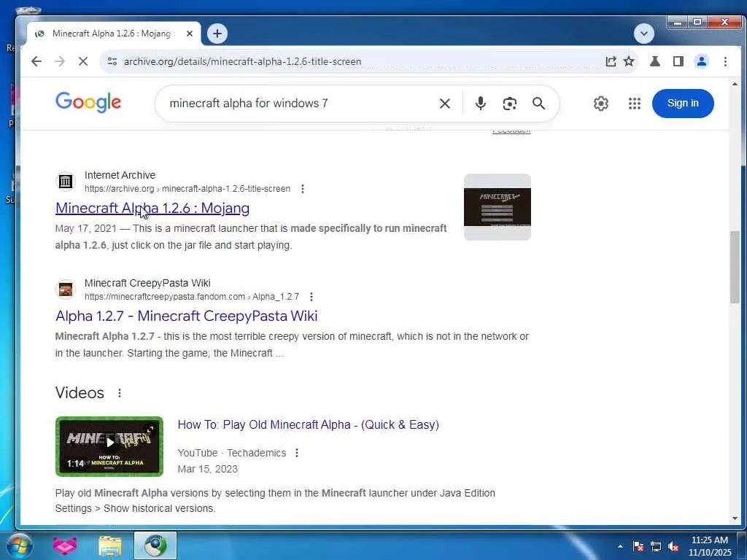Screen dimensions: 747x560
Task: Open options for the Techademics video
Action: point(297,453)
